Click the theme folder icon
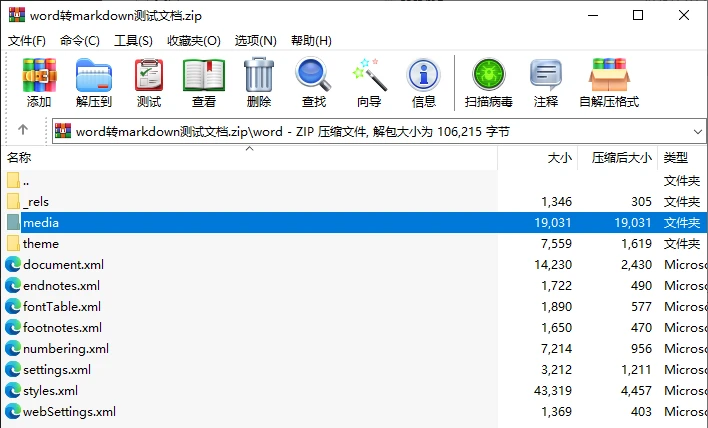Screen dimensions: 708x428 click(13, 243)
